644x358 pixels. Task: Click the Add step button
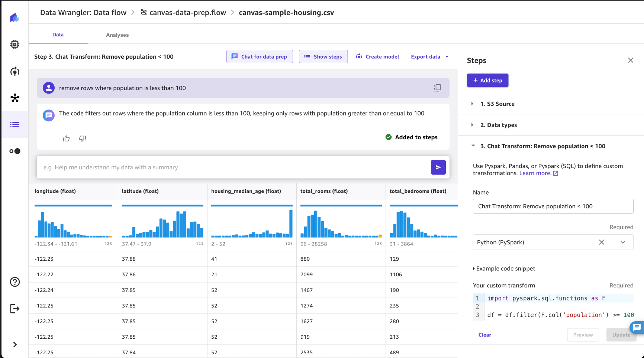487,80
